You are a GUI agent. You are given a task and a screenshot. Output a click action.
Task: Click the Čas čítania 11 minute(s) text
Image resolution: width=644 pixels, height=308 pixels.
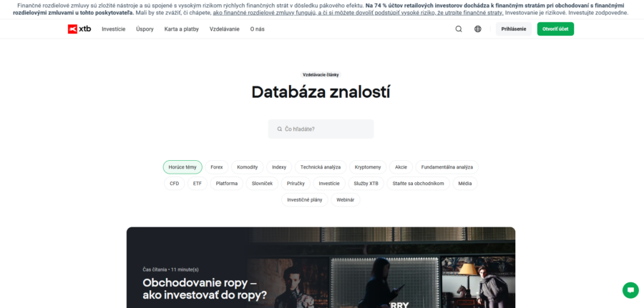coord(170,269)
